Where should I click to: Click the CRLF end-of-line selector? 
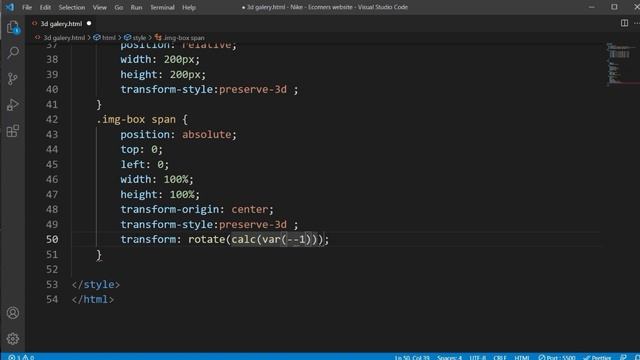pyautogui.click(x=500, y=357)
